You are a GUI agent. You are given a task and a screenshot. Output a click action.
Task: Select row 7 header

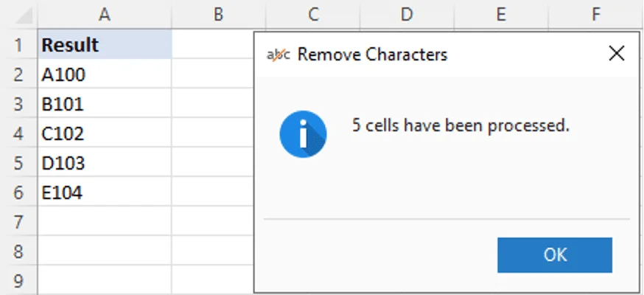(18, 221)
